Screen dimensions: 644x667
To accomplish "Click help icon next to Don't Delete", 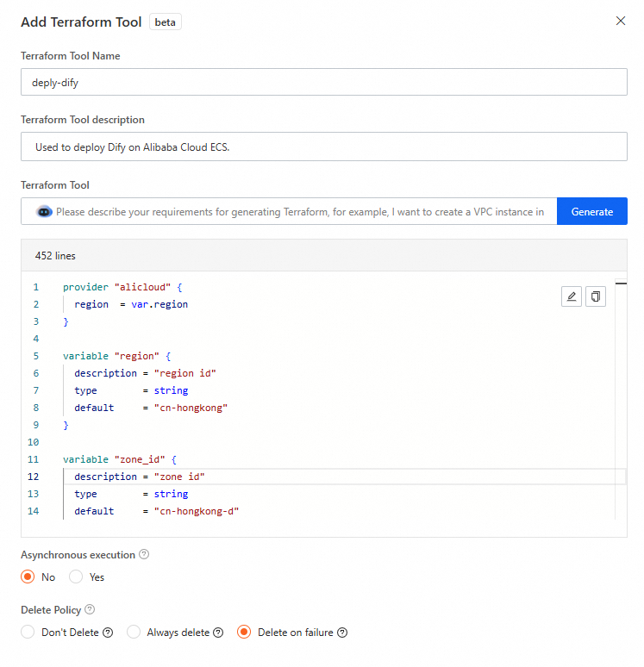I will [x=108, y=633].
